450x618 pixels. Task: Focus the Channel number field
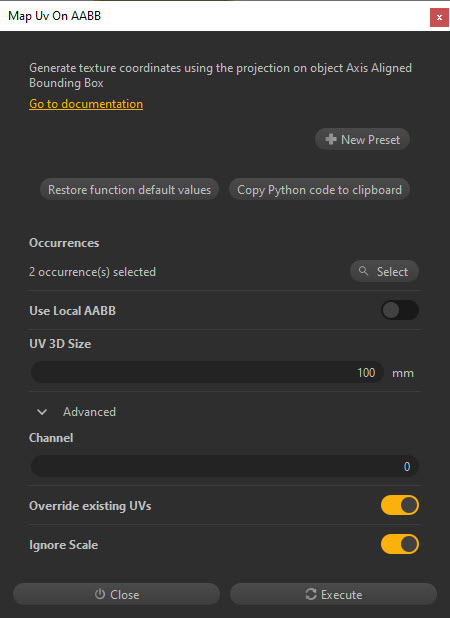225,466
